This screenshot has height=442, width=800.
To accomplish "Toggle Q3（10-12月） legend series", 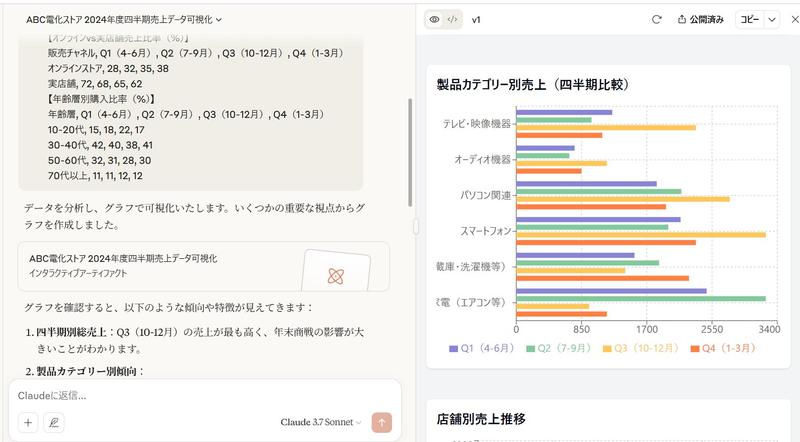I will point(640,348).
